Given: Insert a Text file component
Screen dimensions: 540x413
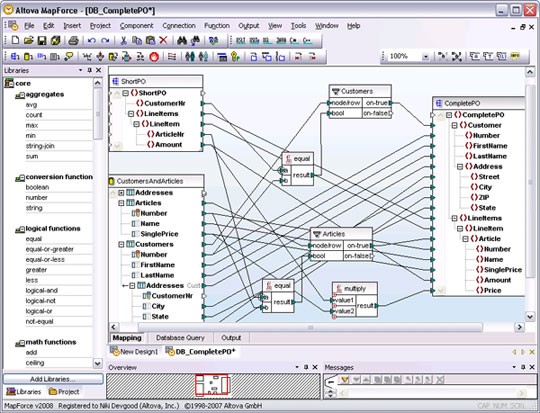Looking at the screenshot, I should click(55, 56).
